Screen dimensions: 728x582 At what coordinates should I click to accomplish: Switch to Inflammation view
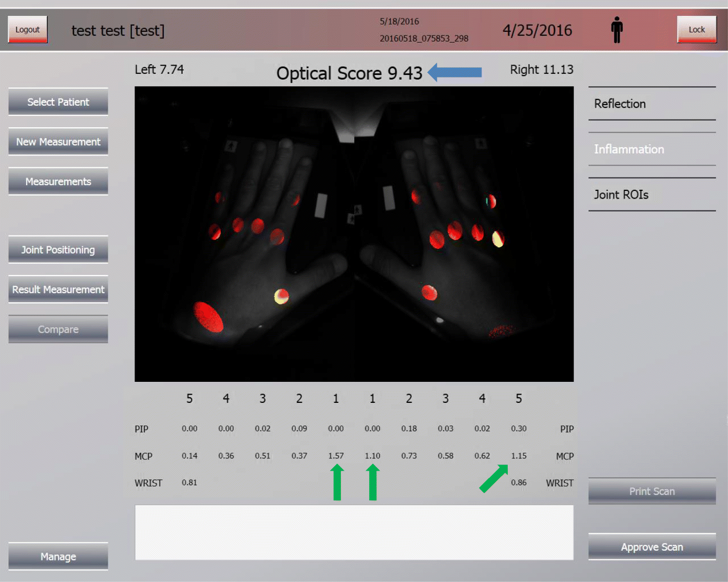tap(652, 149)
